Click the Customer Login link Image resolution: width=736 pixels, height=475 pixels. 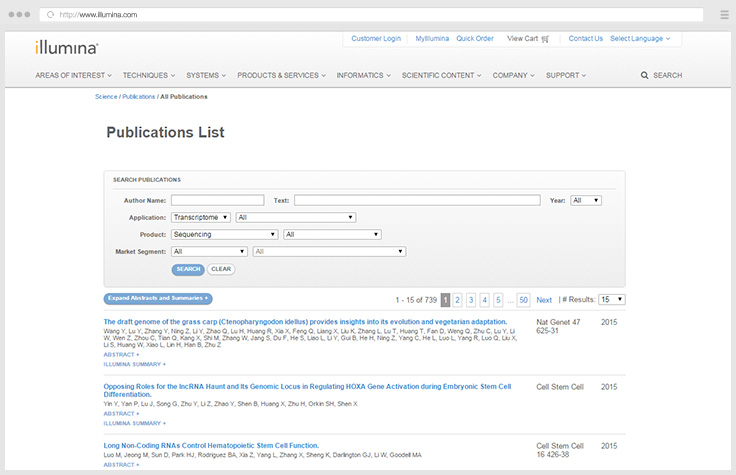376,39
